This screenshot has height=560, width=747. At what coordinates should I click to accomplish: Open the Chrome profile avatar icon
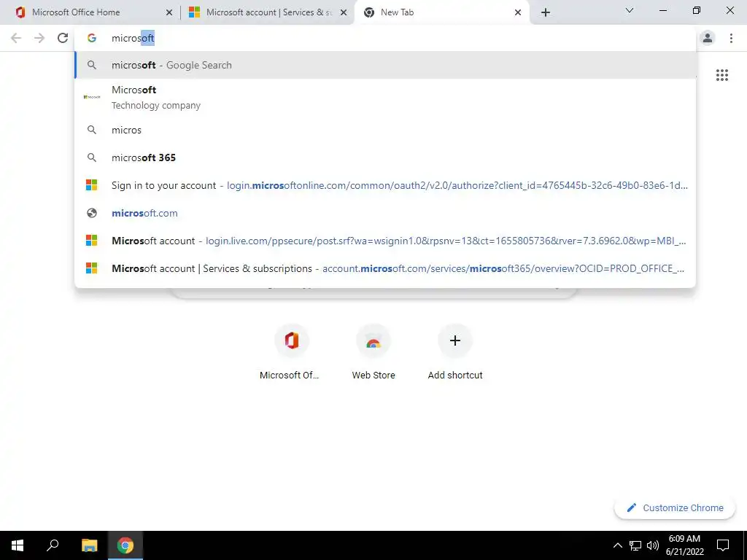click(x=708, y=38)
